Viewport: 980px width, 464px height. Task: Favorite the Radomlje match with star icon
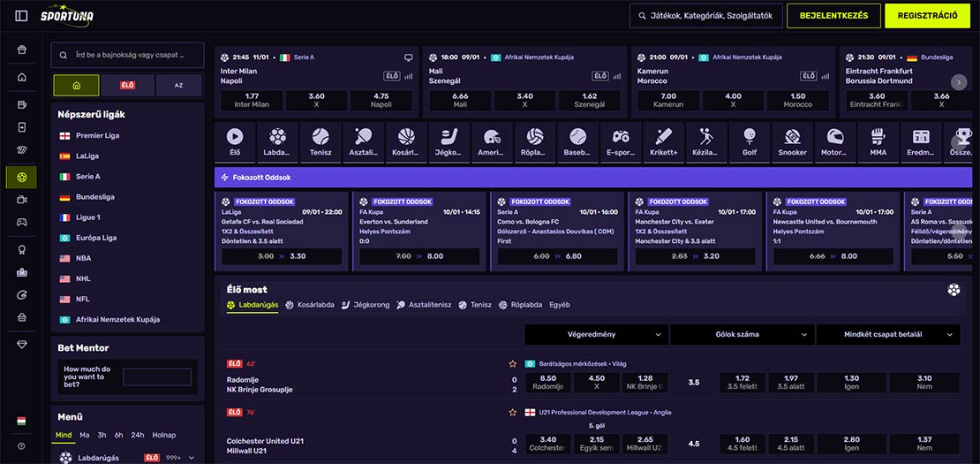(x=512, y=363)
